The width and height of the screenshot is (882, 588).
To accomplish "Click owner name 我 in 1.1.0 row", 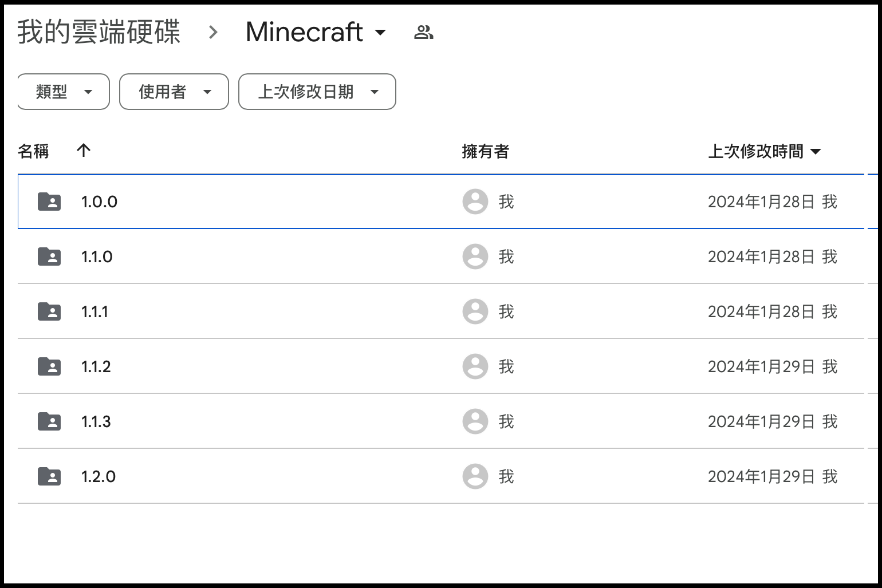I will point(506,256).
